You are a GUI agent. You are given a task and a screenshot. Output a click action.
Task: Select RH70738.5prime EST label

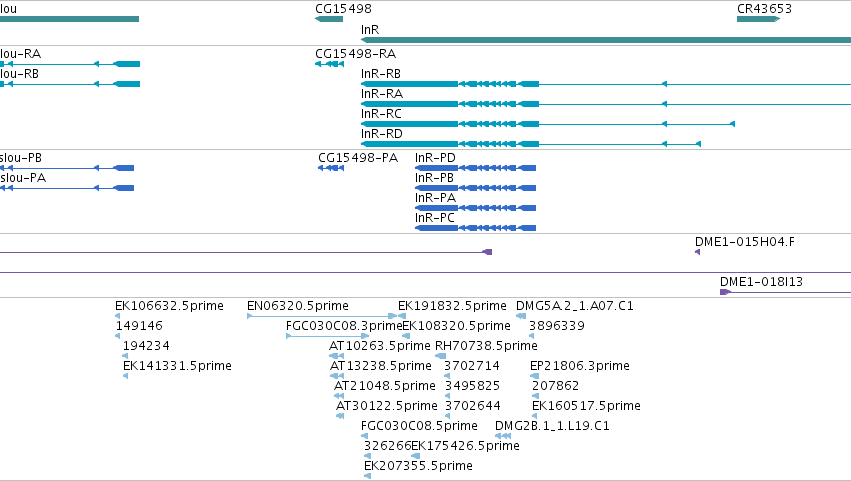[486, 346]
